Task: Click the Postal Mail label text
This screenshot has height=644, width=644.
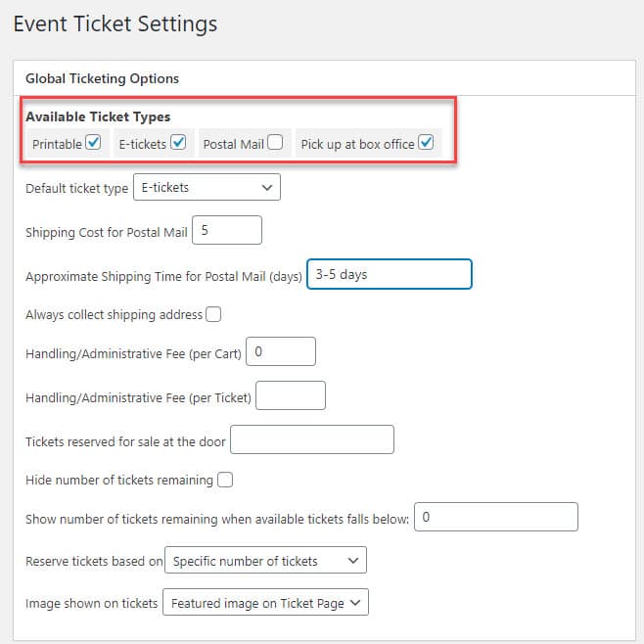Action: 233,144
